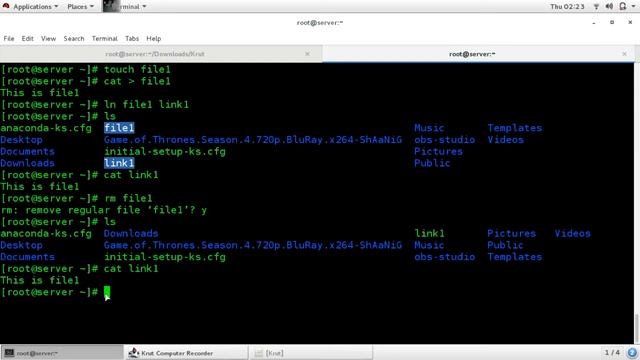The image size is (640, 360).
Task: Click the volume speaker icon
Action: (609, 7)
